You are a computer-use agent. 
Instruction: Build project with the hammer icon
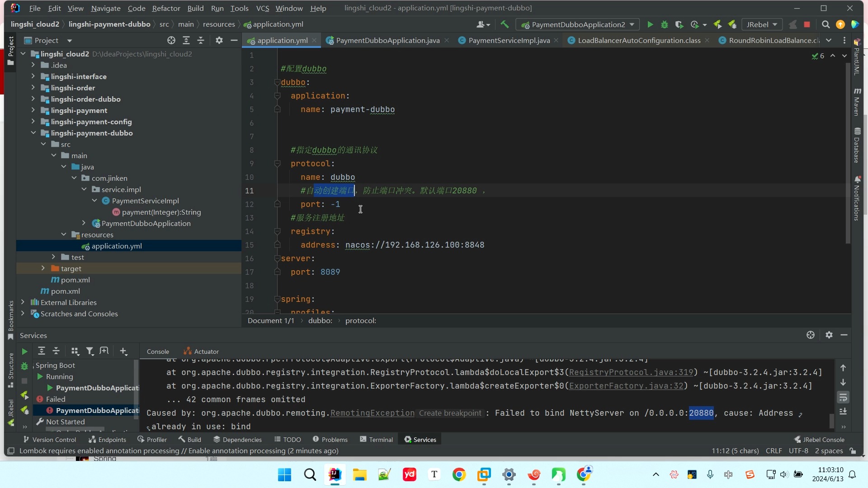[x=505, y=24]
